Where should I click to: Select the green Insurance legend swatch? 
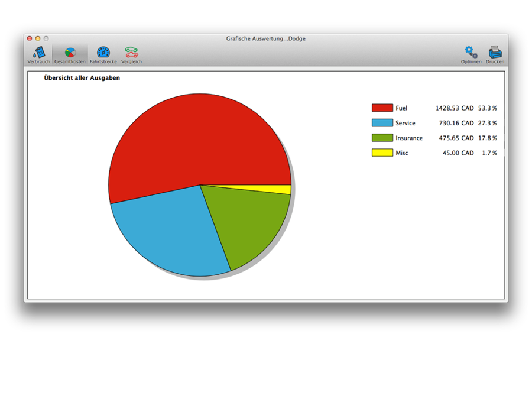click(382, 138)
